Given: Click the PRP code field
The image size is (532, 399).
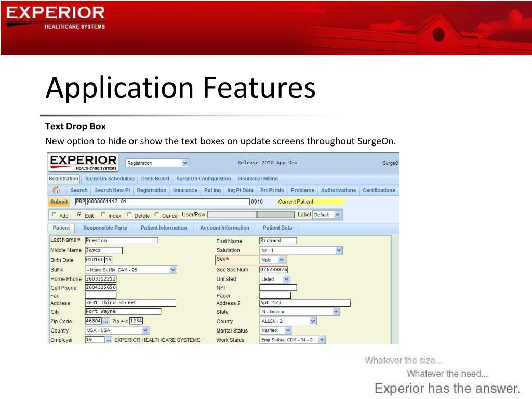Looking at the screenshot, I should (x=81, y=202).
